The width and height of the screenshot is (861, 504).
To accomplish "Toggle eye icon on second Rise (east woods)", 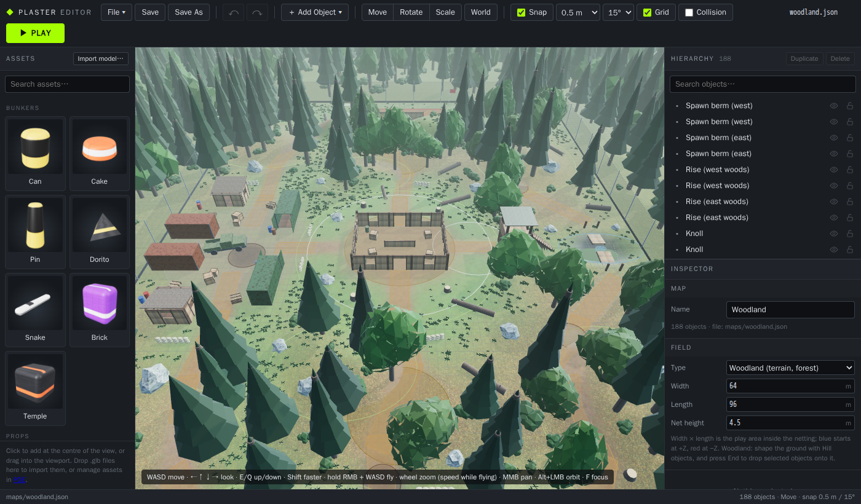I will coord(834,218).
